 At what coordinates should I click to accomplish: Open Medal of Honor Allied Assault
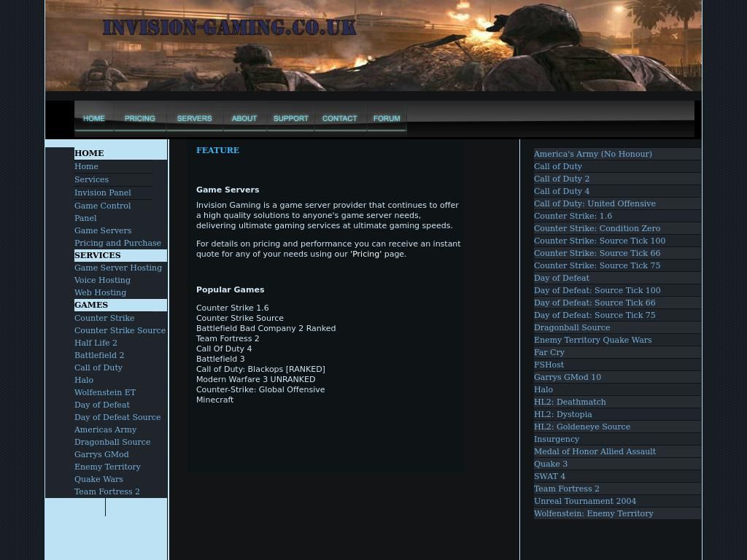[617, 451]
